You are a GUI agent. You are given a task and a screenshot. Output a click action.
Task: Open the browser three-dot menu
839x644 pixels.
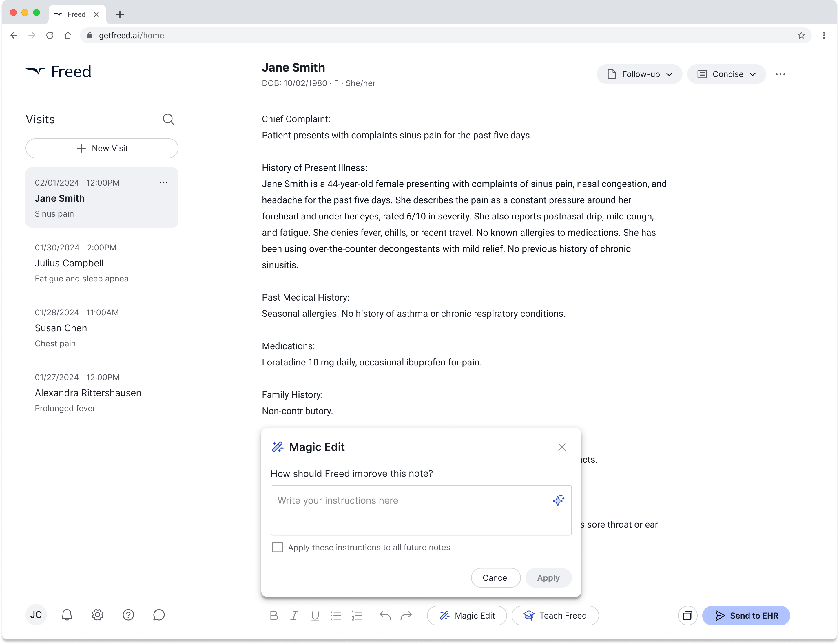coord(824,35)
